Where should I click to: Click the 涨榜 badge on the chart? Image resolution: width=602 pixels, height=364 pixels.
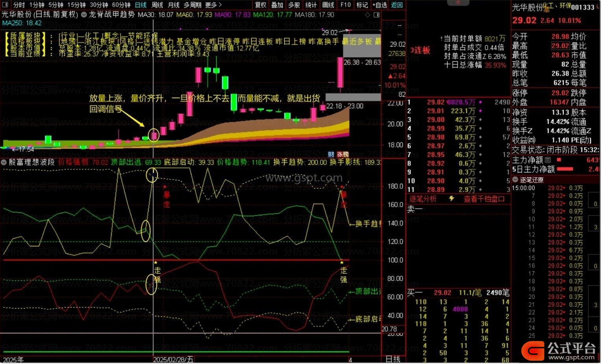343,154
